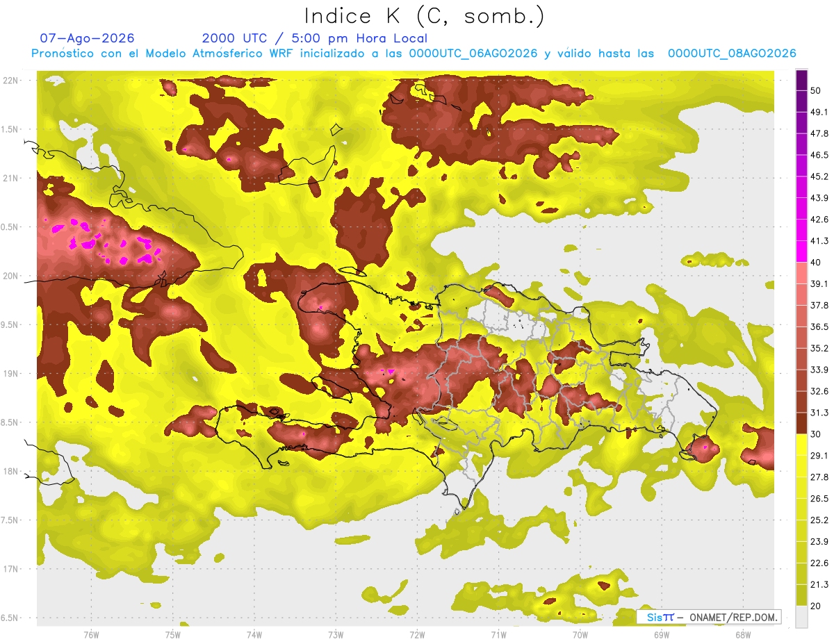This screenshot has height=644, width=834.
Task: Click the "2000 UTC / 5:00 pm Hora Local" time label
Action: [315, 38]
